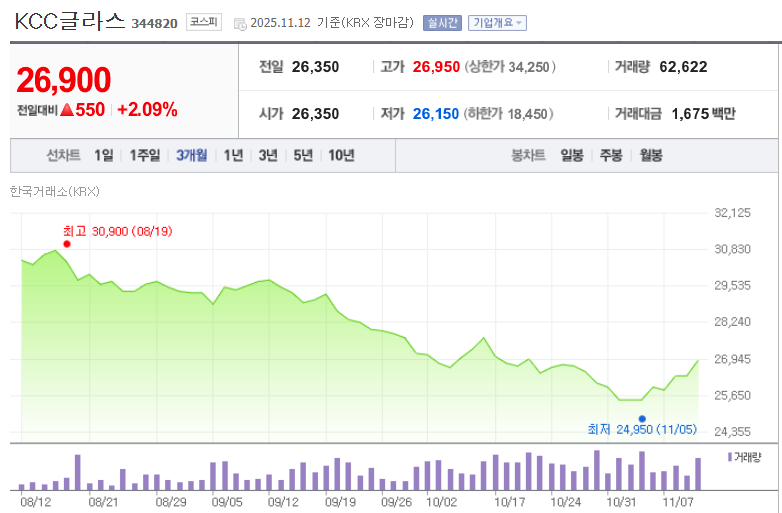Click the blue 최저 24,950 marker dot
The image size is (782, 513).
coord(642,419)
